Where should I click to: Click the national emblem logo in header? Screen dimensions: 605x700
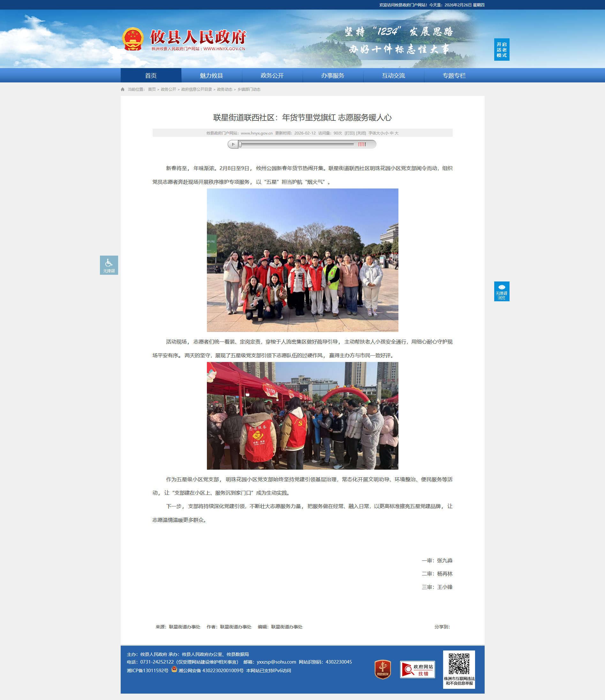point(133,39)
